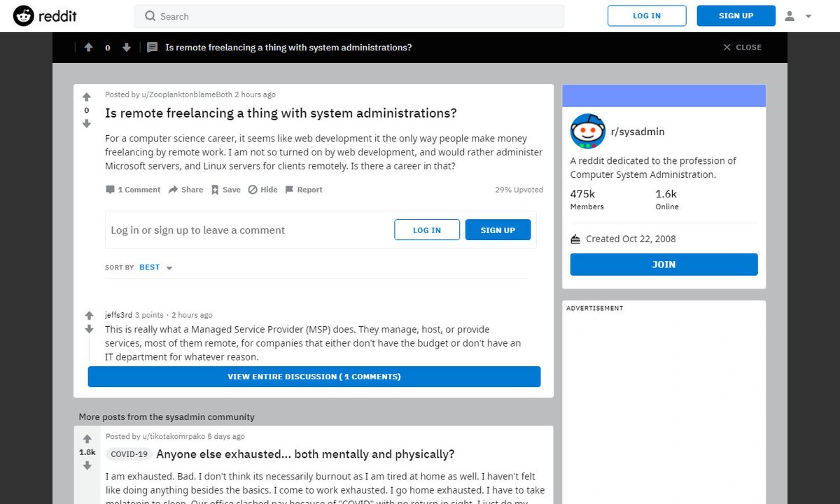840x504 pixels.
Task: Downvote the exhausted post with 1.8k
Action: [87, 465]
